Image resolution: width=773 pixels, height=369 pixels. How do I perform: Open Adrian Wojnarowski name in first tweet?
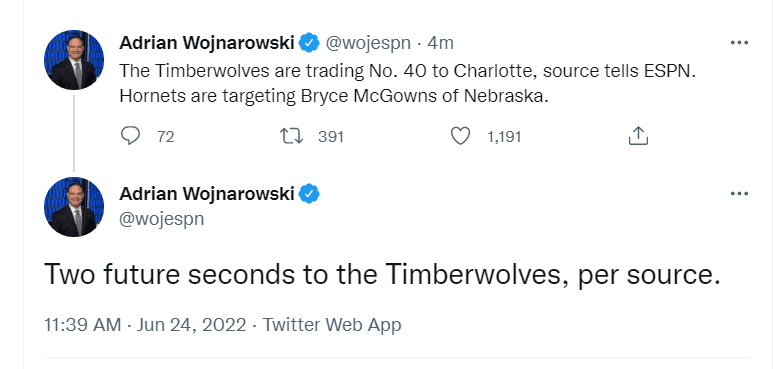tap(207, 43)
